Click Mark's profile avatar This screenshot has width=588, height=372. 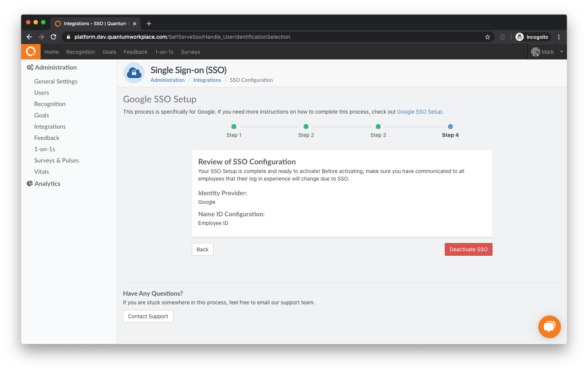[x=536, y=51]
